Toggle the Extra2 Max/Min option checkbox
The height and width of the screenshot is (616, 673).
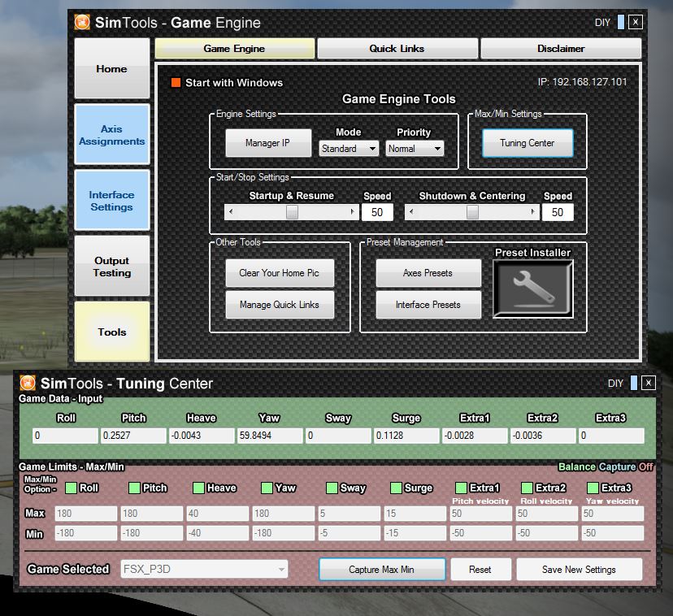coord(527,488)
